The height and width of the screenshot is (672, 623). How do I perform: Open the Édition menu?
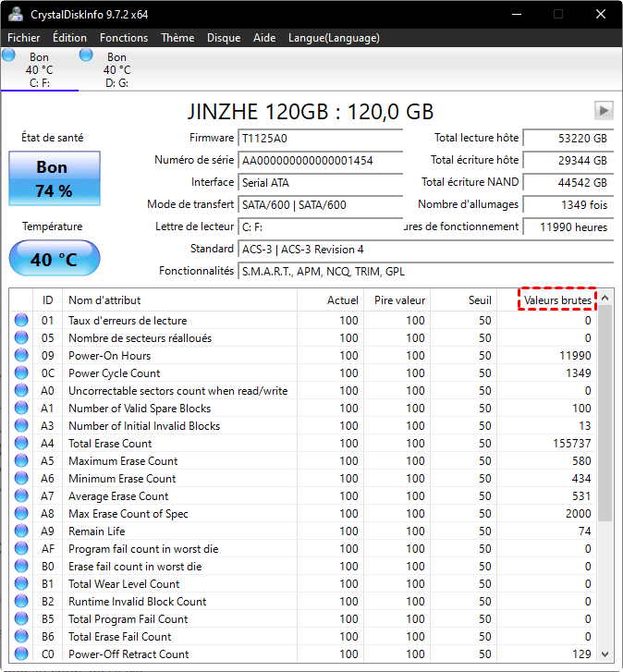pos(69,38)
